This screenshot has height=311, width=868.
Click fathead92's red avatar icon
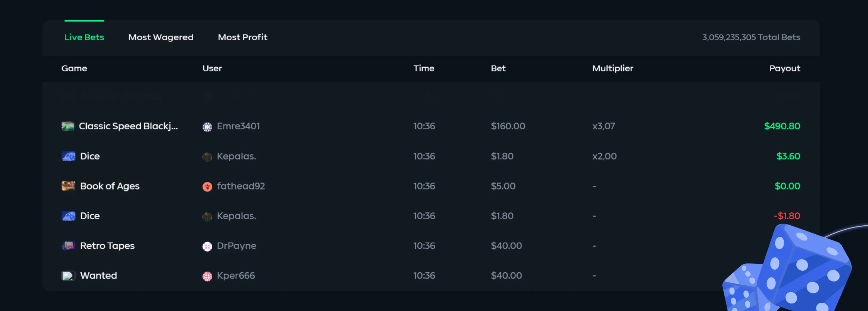point(207,186)
